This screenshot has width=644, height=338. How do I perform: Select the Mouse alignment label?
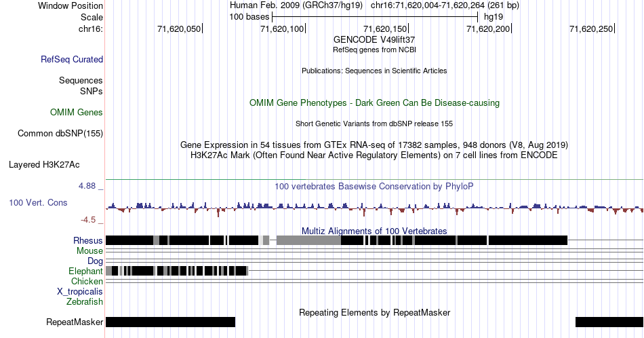point(89,251)
